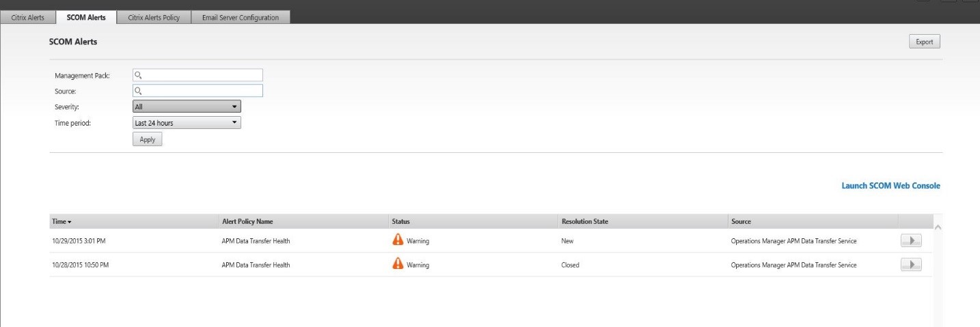The width and height of the screenshot is (980, 327).
Task: Click warning icon in the 10/28/2015 alert row
Action: tap(398, 265)
